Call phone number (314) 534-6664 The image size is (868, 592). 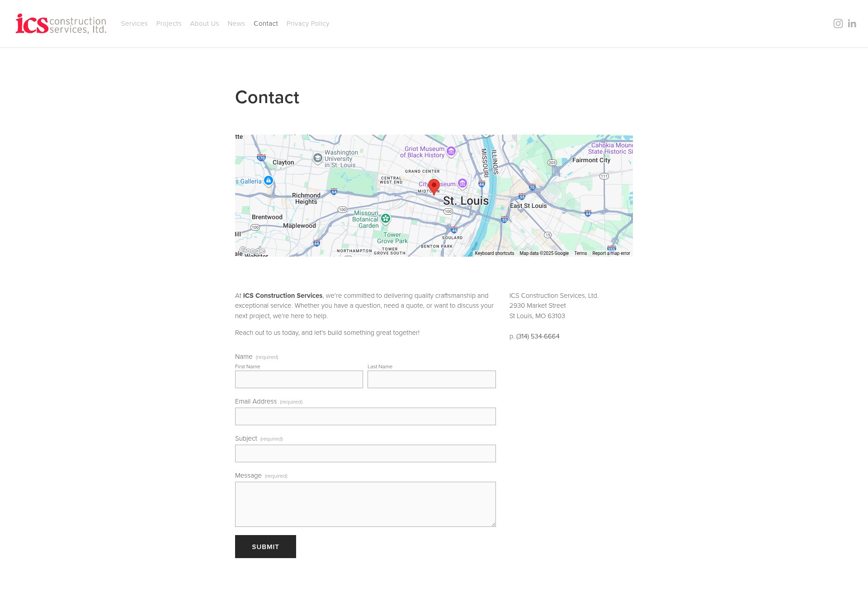pyautogui.click(x=538, y=336)
